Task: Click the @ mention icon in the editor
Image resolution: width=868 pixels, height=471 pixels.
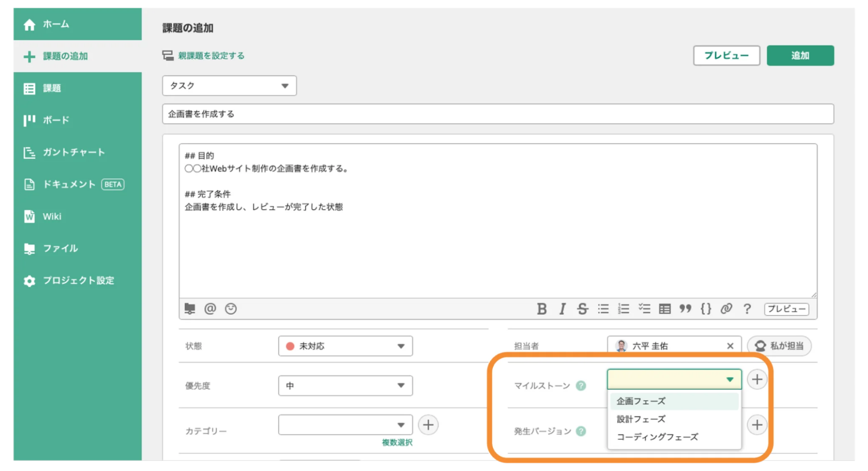Action: coord(210,309)
